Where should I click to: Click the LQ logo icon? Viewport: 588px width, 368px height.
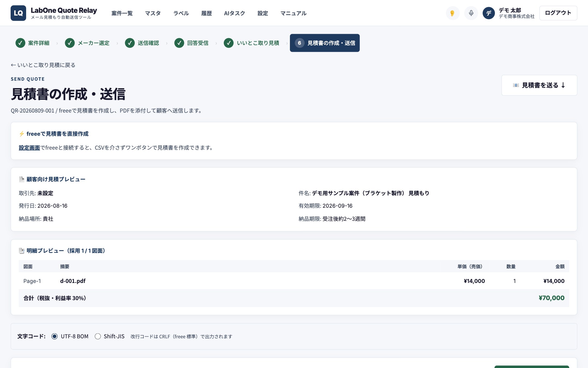point(18,13)
